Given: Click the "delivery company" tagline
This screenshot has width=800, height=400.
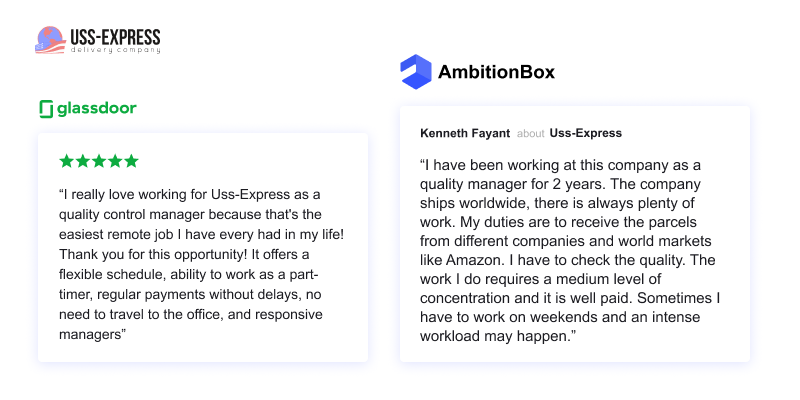Looking at the screenshot, I should (x=115, y=51).
